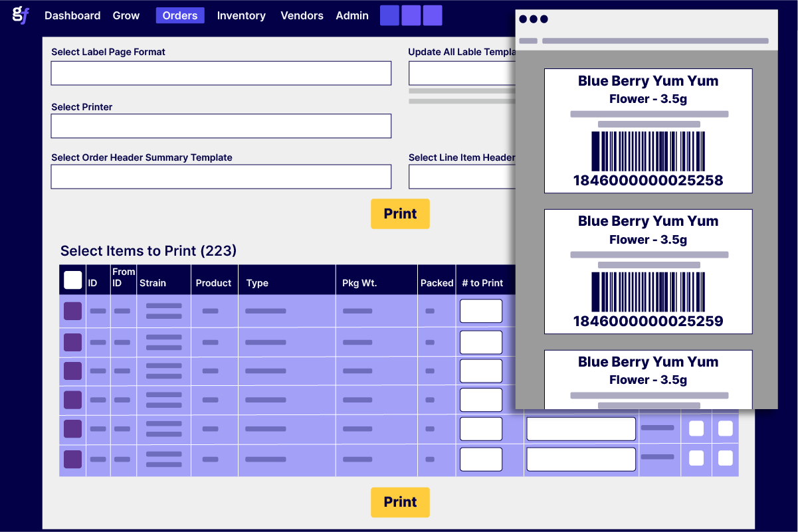Image resolution: width=798 pixels, height=532 pixels.
Task: Click second row's # to Print field
Action: 481,343
